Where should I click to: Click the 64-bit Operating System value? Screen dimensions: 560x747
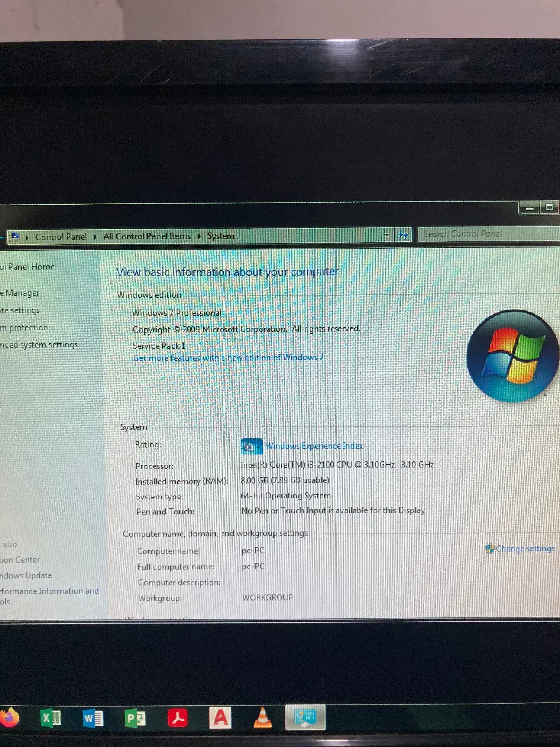coord(286,496)
